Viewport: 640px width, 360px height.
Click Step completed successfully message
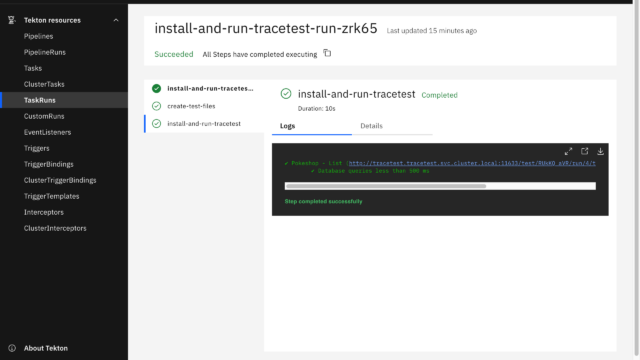(x=323, y=201)
